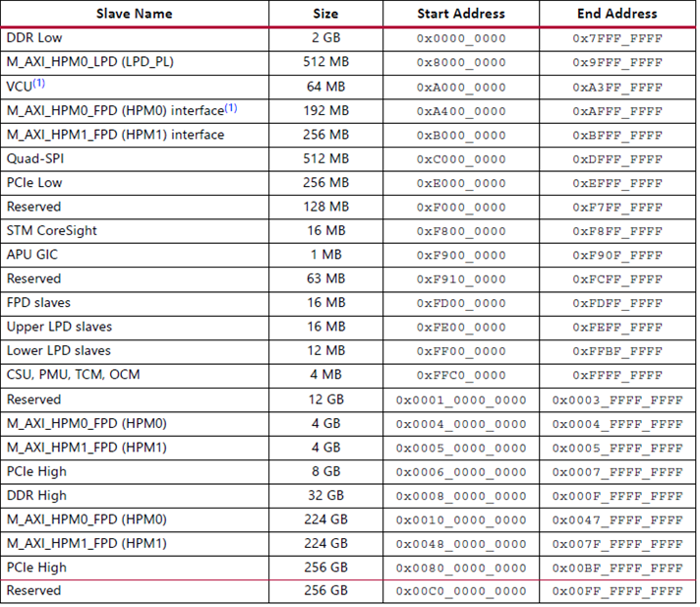Image resolution: width=700 pixels, height=607 pixels.
Task: Select start address 0xFF00_0000
Action: (x=461, y=351)
